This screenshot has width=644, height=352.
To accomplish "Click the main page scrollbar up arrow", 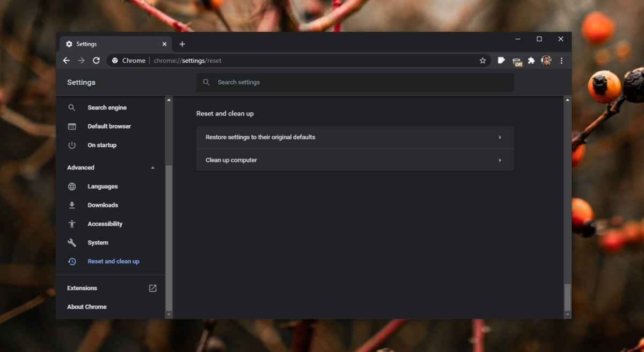I will coord(567,100).
